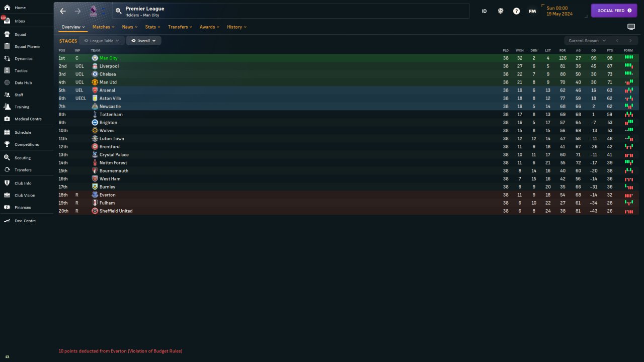
Task: Show the next season arrow
Action: pos(630,41)
